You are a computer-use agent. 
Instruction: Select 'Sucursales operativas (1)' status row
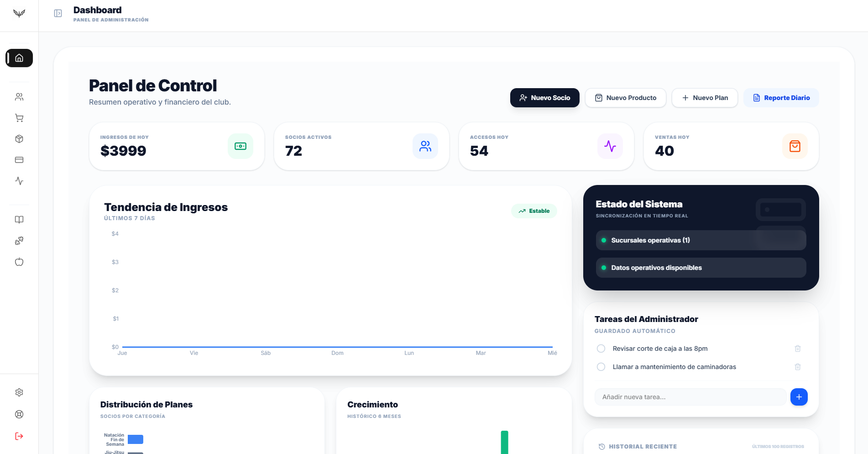[x=701, y=240]
